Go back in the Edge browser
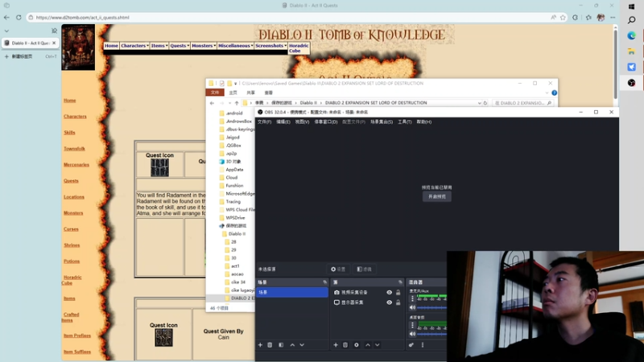 [6, 17]
